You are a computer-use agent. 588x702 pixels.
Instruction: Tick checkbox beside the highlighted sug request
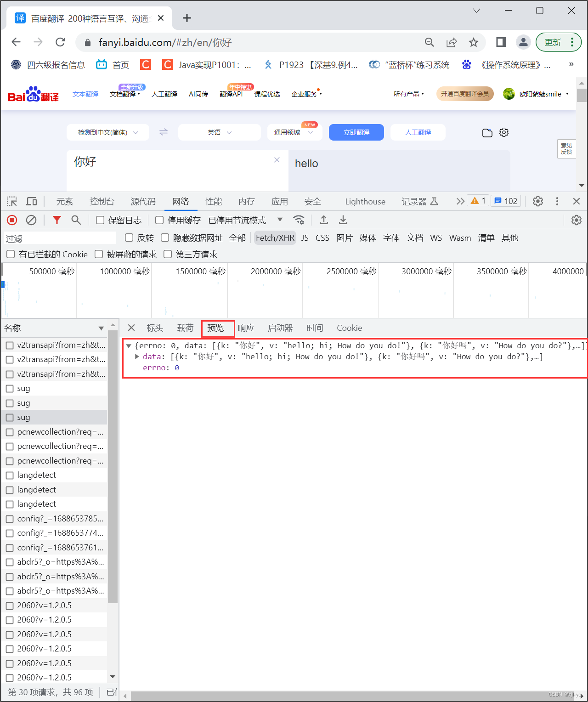point(10,418)
